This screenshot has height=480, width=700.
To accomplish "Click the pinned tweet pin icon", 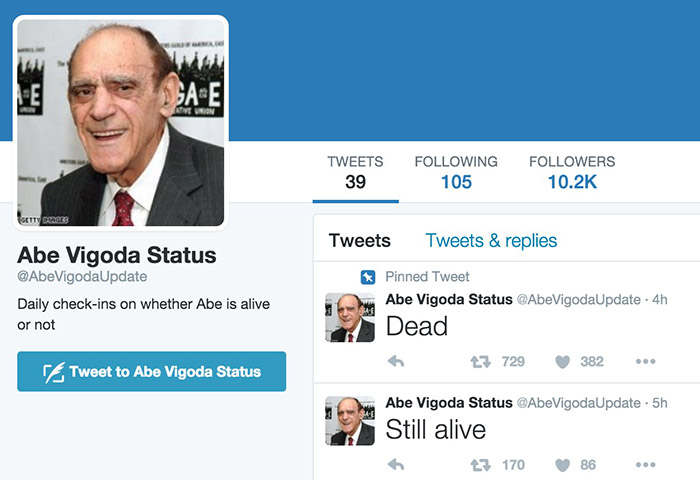I will pos(368,277).
